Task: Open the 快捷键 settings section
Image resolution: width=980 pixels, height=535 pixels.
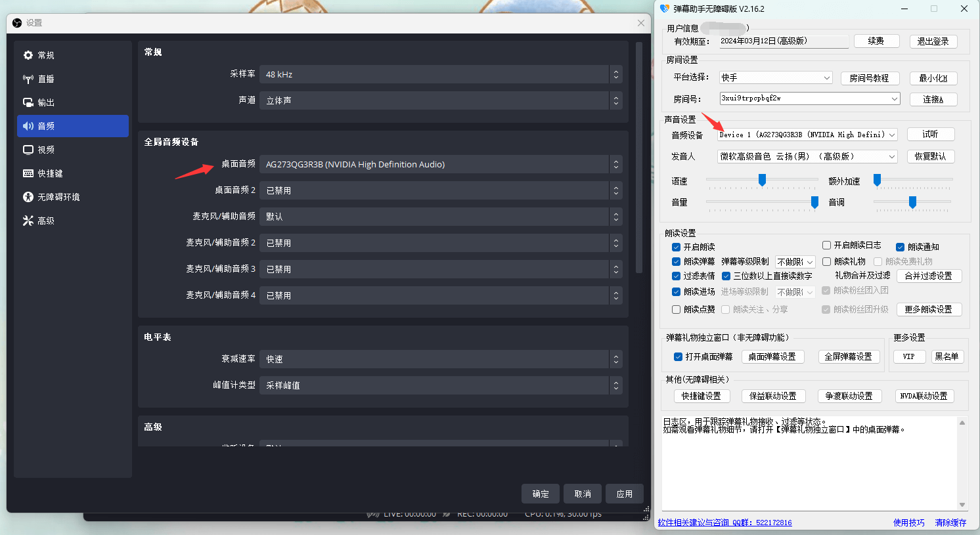Action: click(72, 173)
